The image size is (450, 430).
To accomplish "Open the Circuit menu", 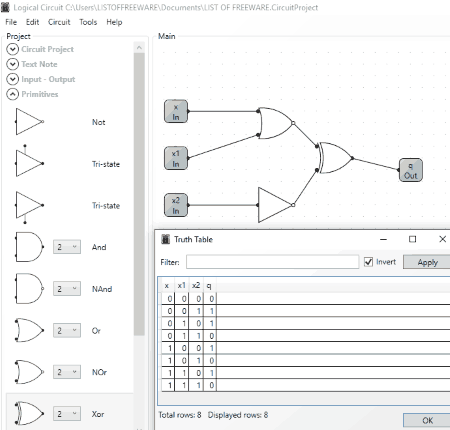I will 59,22.
